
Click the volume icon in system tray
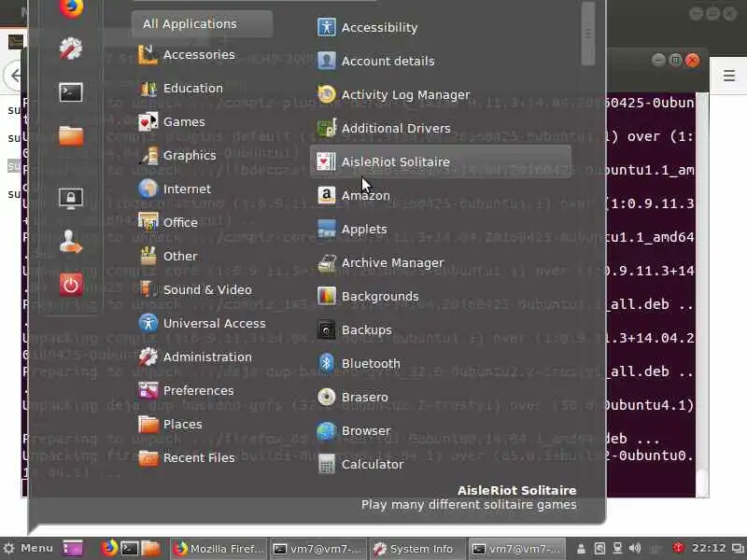[x=635, y=549]
